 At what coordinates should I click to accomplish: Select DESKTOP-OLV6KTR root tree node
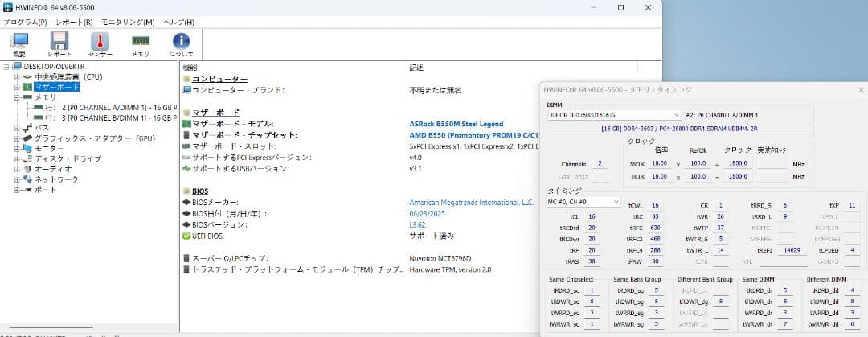54,67
